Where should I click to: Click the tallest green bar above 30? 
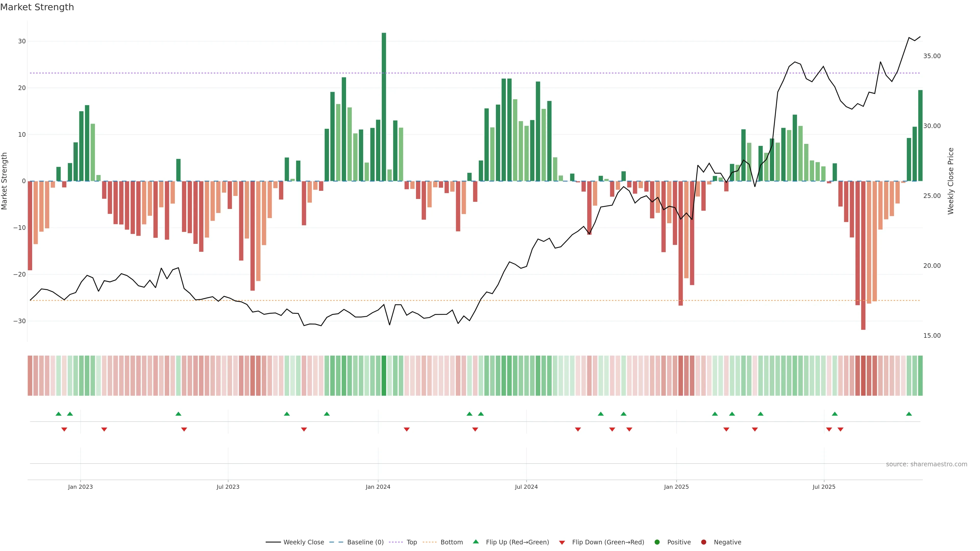tap(384, 106)
